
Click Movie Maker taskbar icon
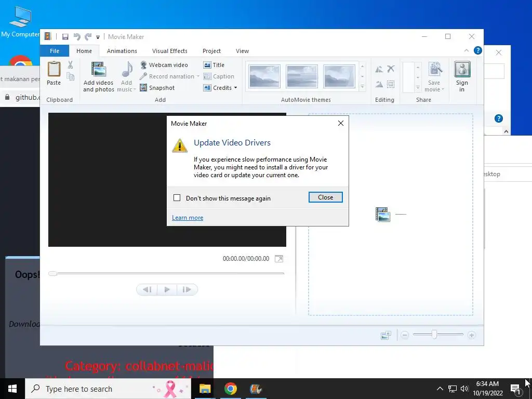(256, 389)
